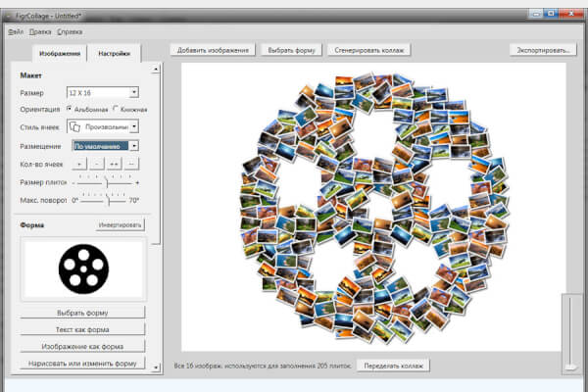This screenshot has width=588, height=392.
Task: Adjust the Макс. поворот slider handle
Action: 109,201
